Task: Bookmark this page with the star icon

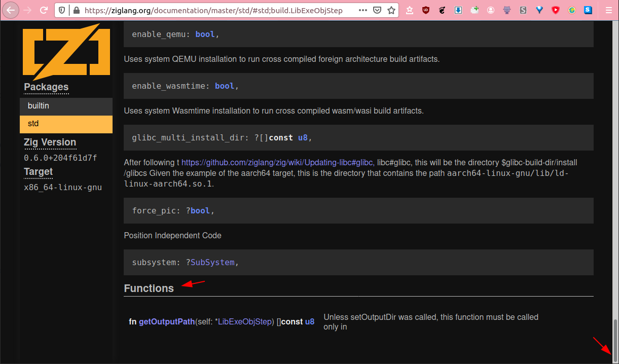Action: click(391, 10)
